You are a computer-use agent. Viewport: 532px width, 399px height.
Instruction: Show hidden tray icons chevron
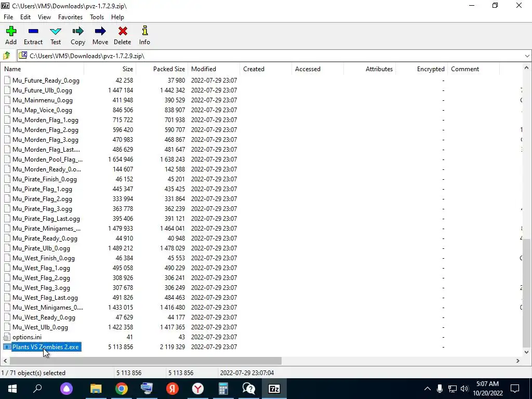pyautogui.click(x=428, y=389)
